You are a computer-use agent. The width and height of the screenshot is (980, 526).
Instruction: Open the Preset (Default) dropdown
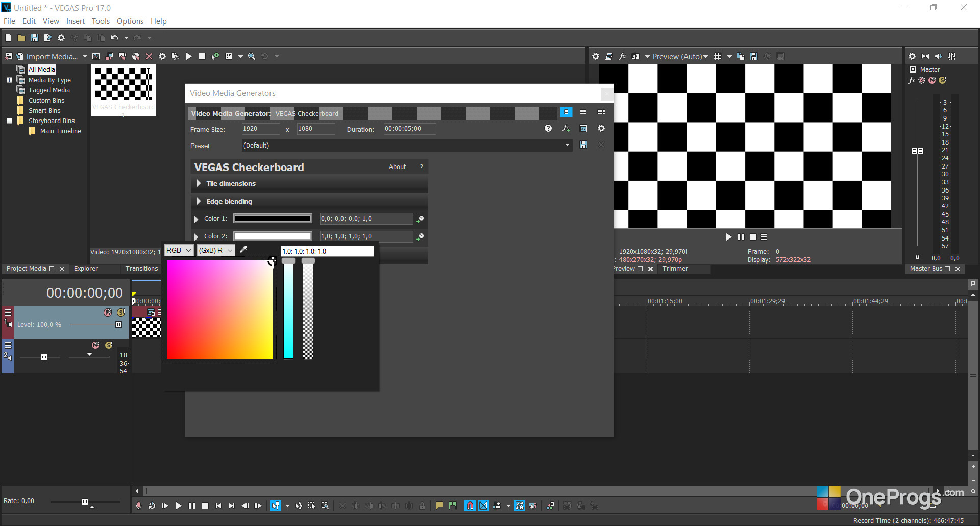[x=407, y=146]
